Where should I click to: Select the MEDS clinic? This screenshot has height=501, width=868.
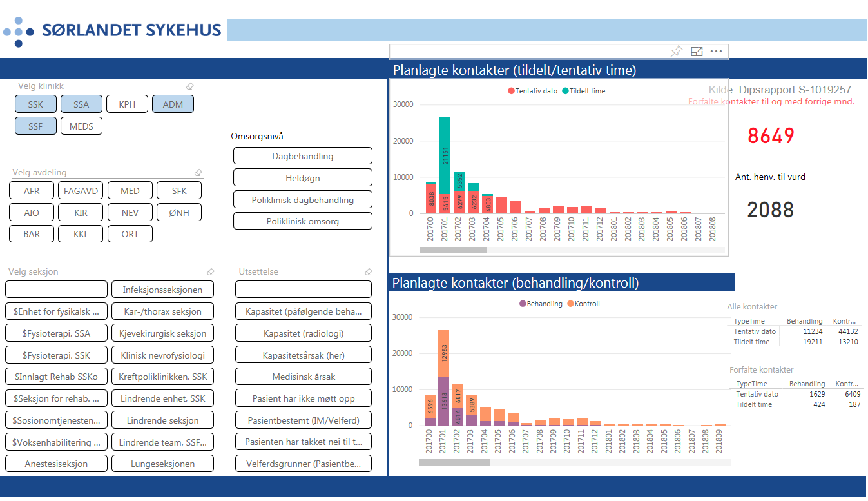(x=81, y=126)
